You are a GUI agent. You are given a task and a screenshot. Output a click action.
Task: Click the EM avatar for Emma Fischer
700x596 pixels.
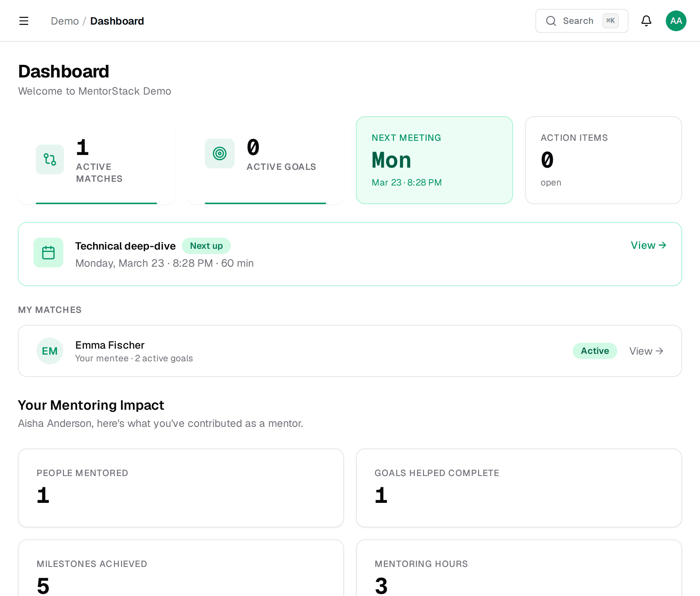(x=50, y=351)
